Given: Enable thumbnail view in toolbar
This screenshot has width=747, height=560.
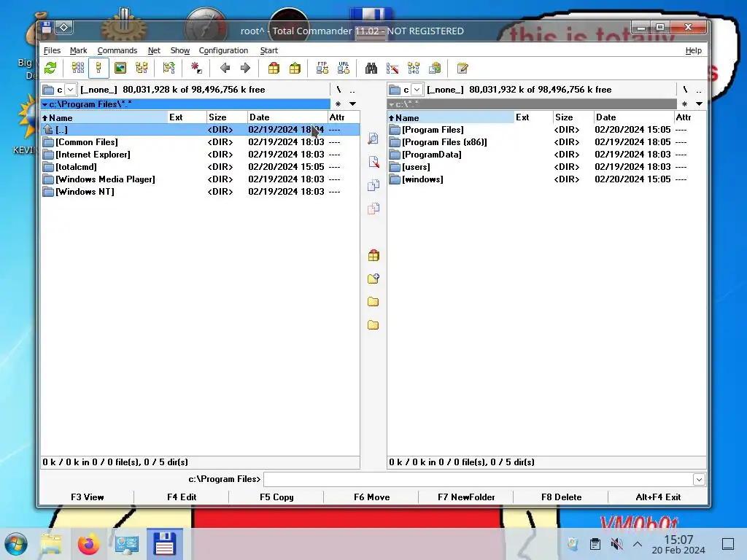Looking at the screenshot, I should coord(120,68).
